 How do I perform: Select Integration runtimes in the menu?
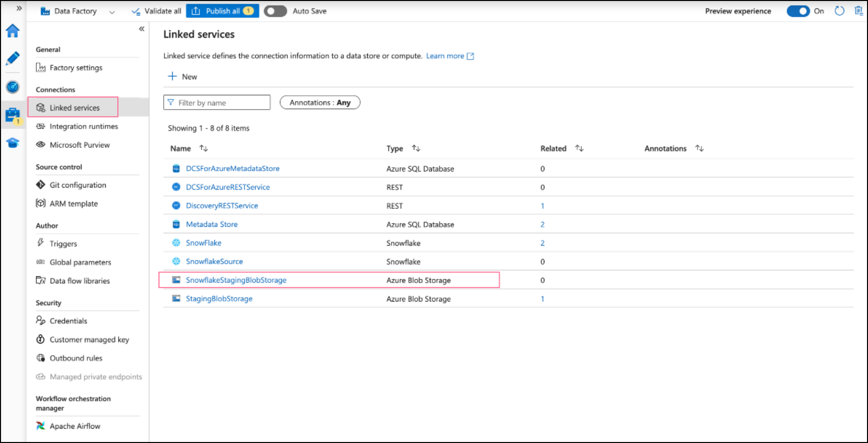[83, 127]
